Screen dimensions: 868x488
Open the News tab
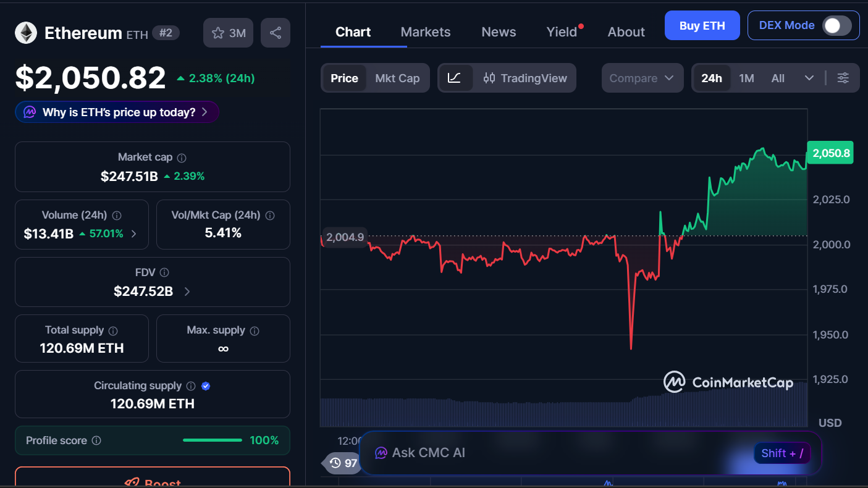498,32
